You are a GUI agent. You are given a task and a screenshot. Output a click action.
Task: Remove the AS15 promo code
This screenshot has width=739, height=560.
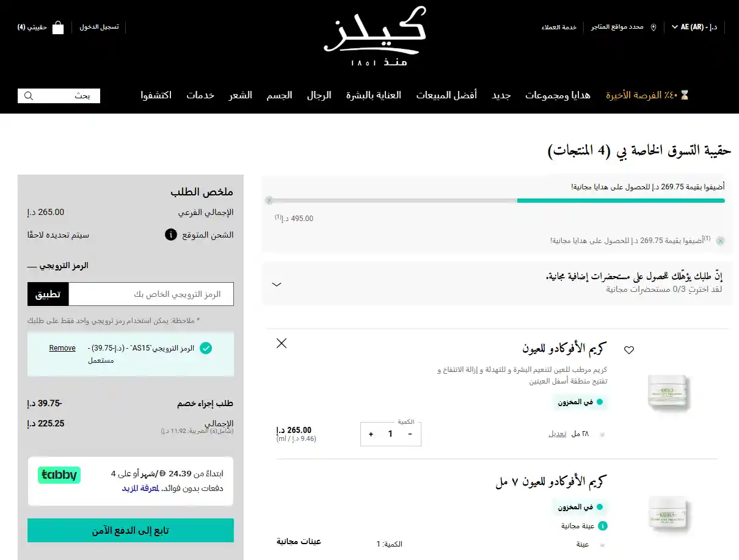62,348
